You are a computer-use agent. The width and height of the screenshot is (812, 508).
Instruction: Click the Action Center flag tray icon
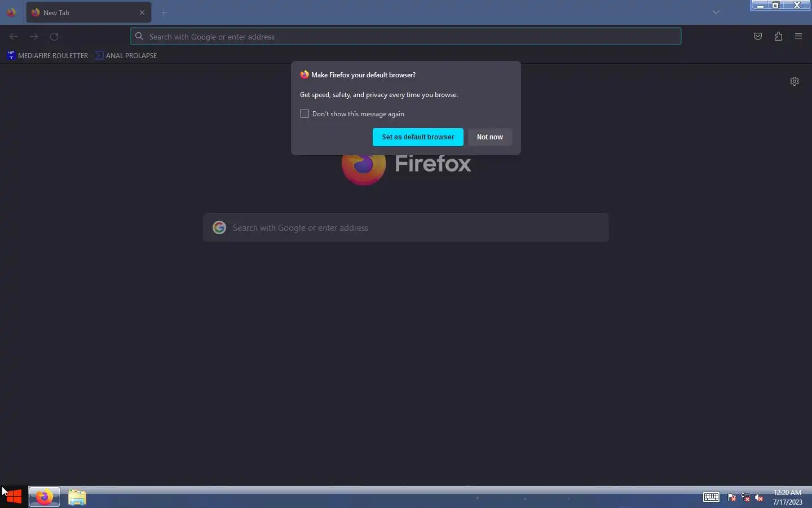click(732, 497)
